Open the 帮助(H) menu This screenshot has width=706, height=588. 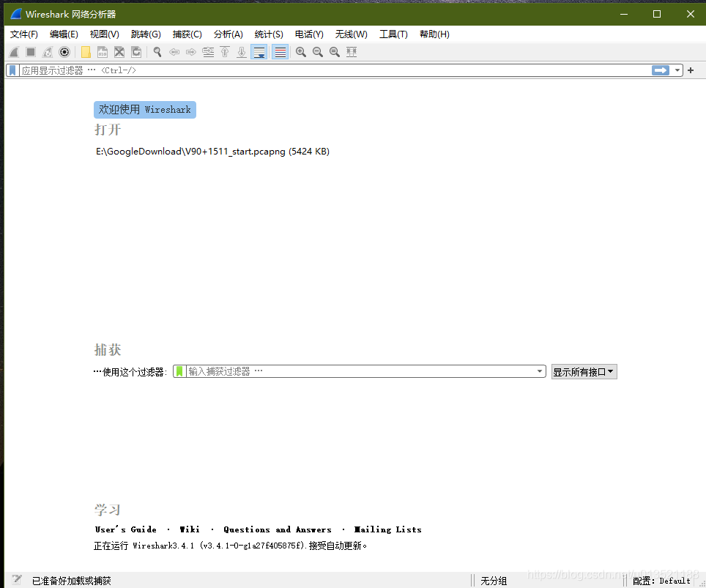[434, 34]
